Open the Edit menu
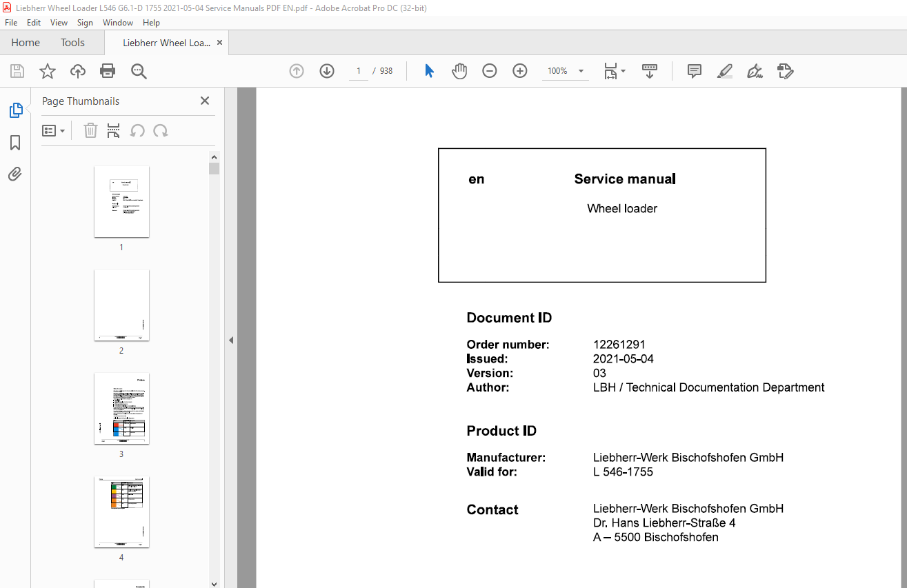Screen dimensions: 907x588 click(34, 23)
